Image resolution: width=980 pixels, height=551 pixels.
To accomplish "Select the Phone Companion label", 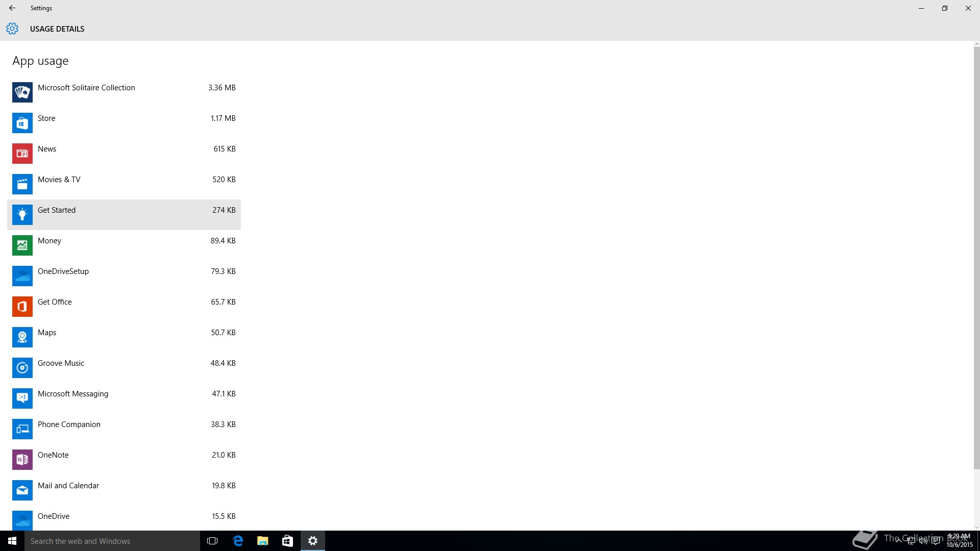I will coord(69,424).
